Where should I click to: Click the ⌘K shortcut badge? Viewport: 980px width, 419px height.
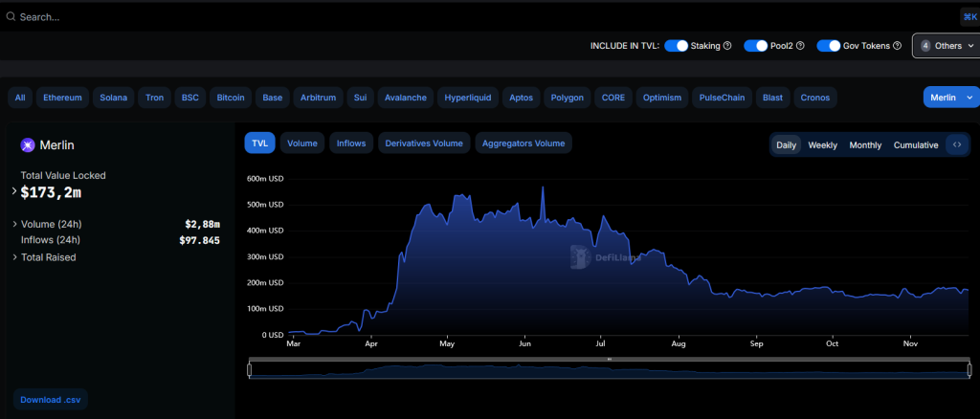pyautogui.click(x=970, y=17)
